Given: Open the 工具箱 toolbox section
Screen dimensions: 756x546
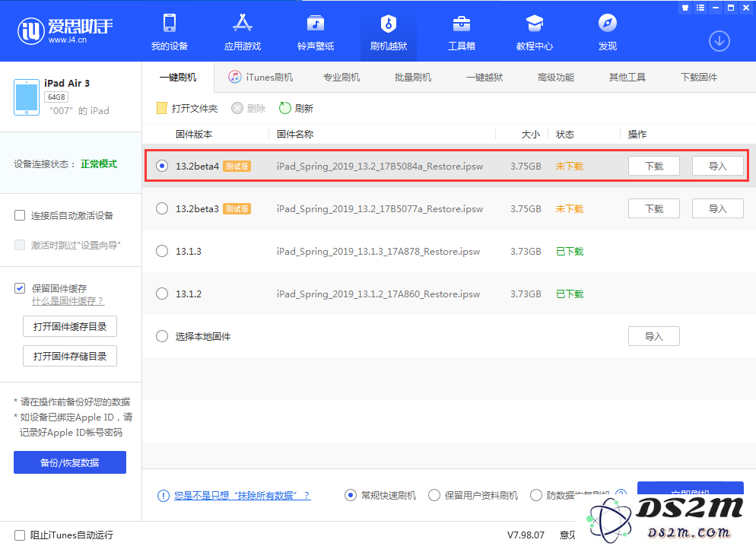Looking at the screenshot, I should click(x=462, y=32).
